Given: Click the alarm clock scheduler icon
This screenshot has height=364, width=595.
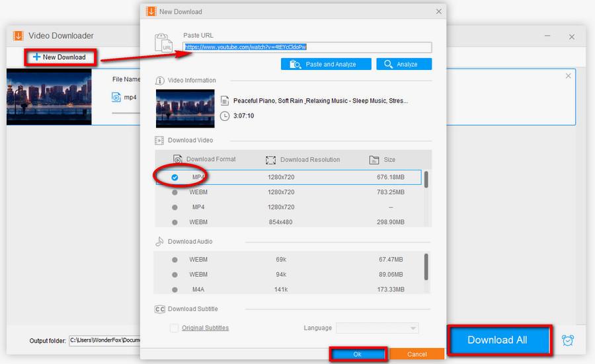Looking at the screenshot, I should point(568,340).
